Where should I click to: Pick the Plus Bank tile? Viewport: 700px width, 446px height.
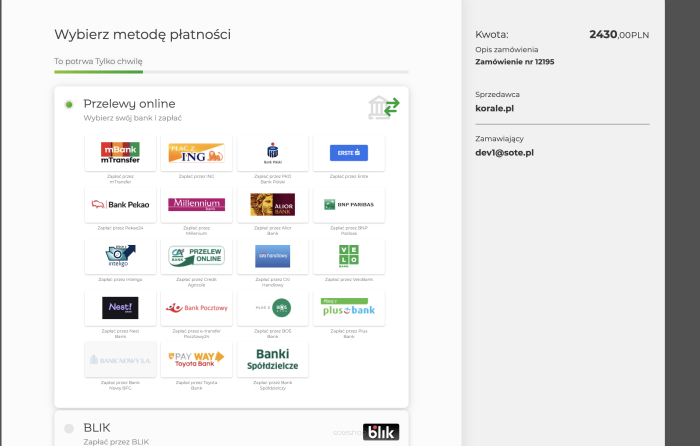tap(349, 308)
